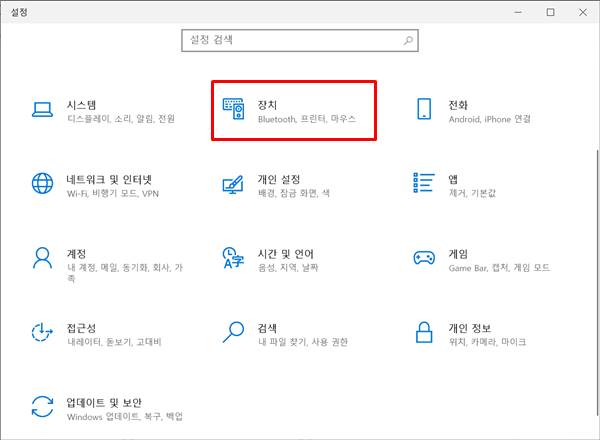The height and width of the screenshot is (440, 600).
Task: Click the 'Bluetooth, 프린터, 마우스' description
Action: tap(307, 119)
